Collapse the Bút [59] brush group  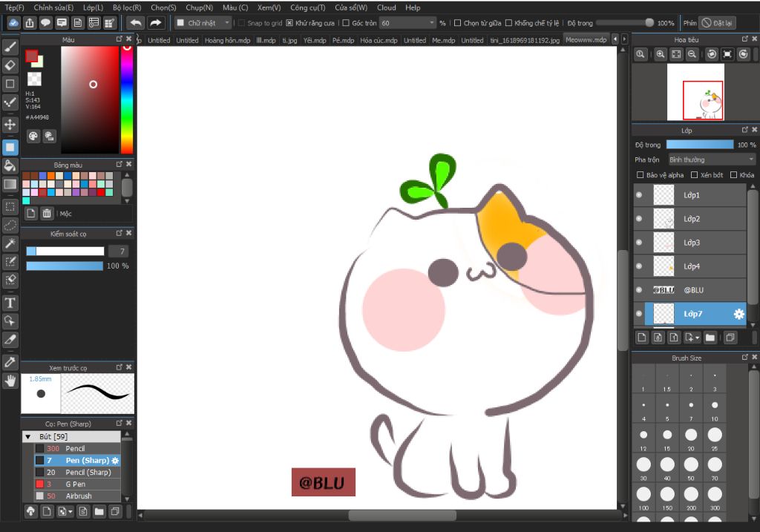[28, 436]
